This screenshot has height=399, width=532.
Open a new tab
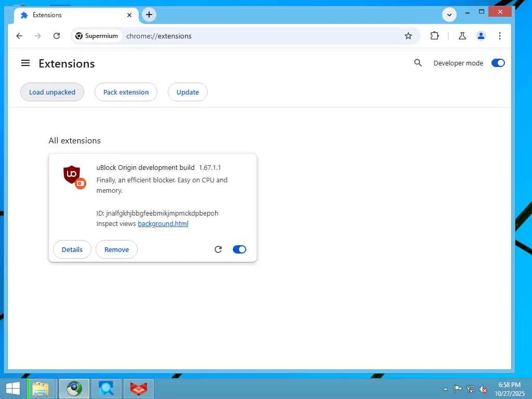[149, 15]
